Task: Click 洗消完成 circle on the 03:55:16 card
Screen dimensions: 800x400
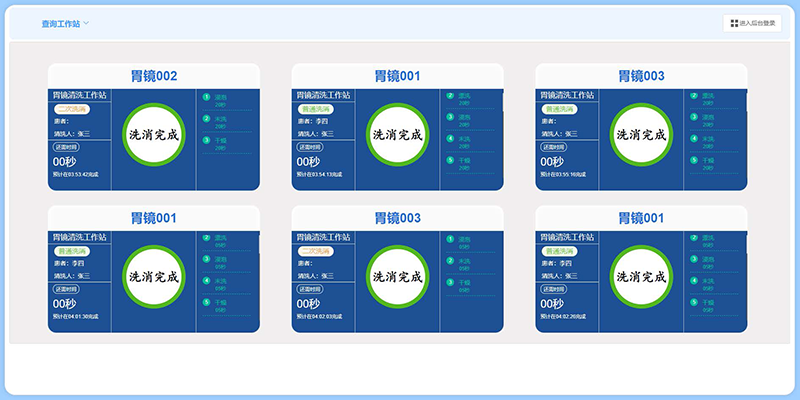Action: pos(641,135)
